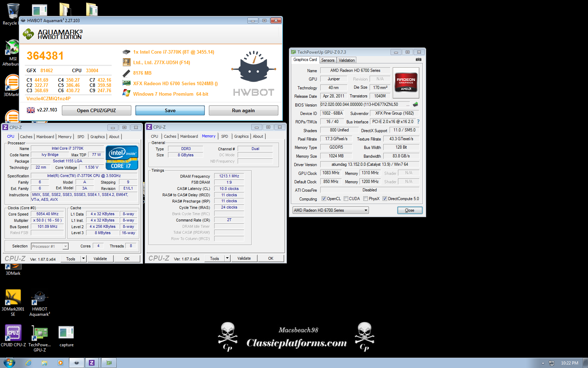Viewport: 588px width, 368px height.
Task: Click the Name field in GPU-Z
Action: [355, 70]
